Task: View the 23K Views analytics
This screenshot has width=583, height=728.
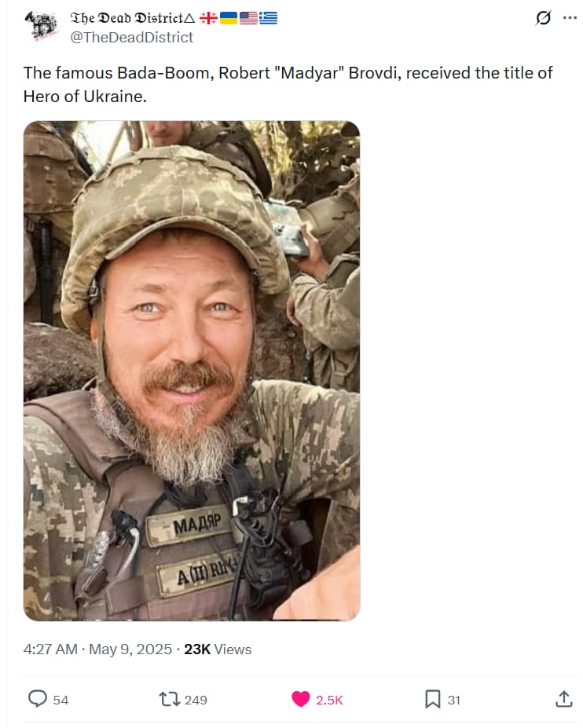Action: 218,649
